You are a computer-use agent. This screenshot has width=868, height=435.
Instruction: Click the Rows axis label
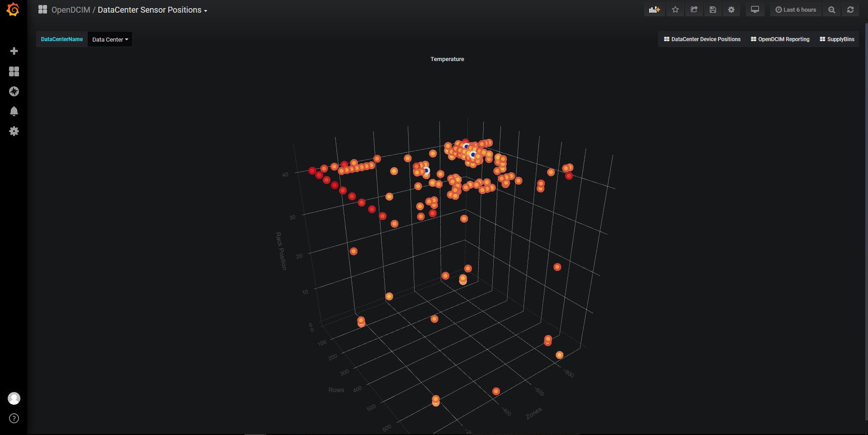(x=336, y=390)
